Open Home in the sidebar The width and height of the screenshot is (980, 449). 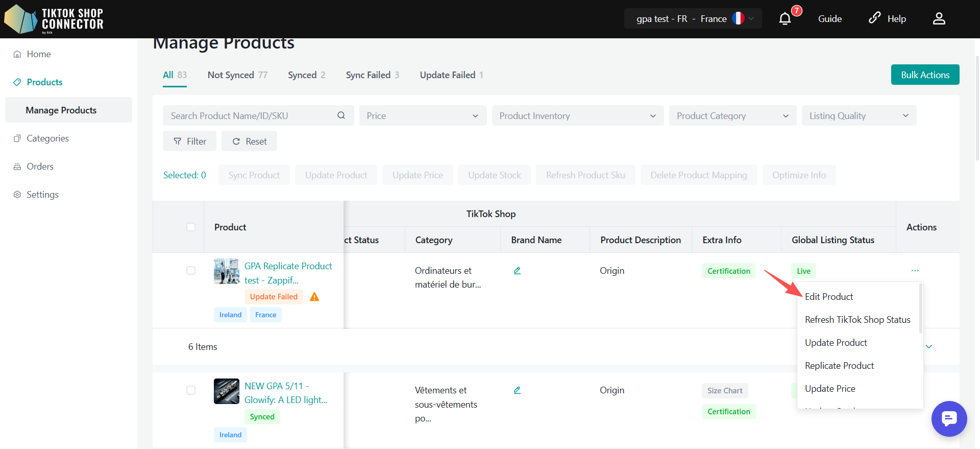point(39,54)
